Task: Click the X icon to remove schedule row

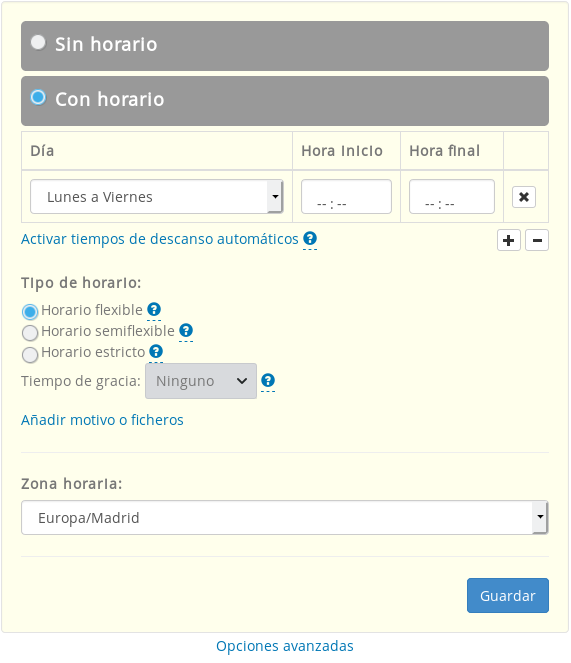Action: (524, 197)
